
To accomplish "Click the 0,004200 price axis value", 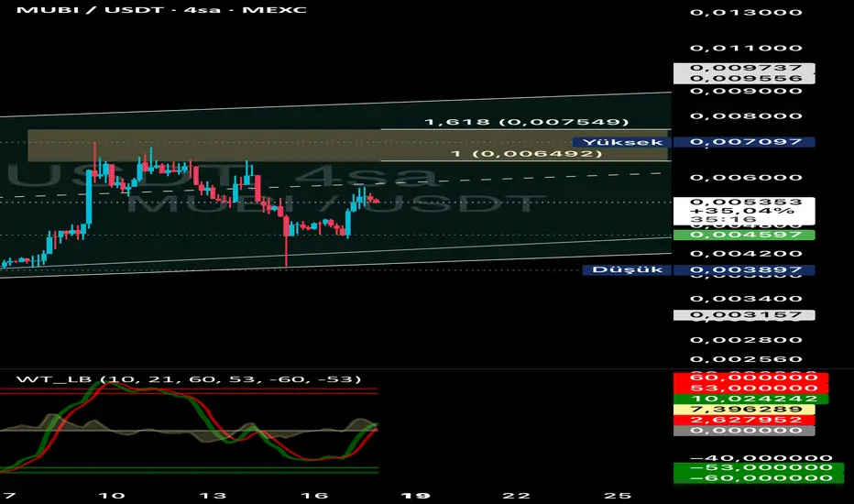I will (x=746, y=254).
